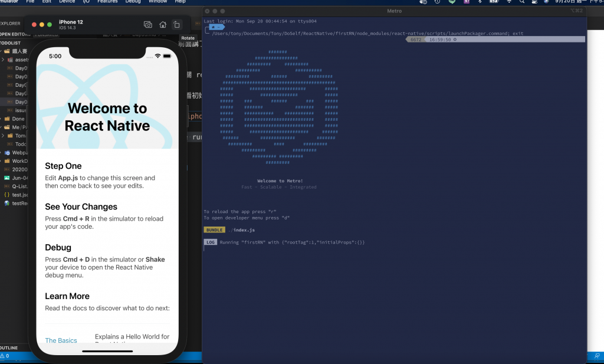
Task: Click the EXPLORER panel title
Action: pos(10,24)
